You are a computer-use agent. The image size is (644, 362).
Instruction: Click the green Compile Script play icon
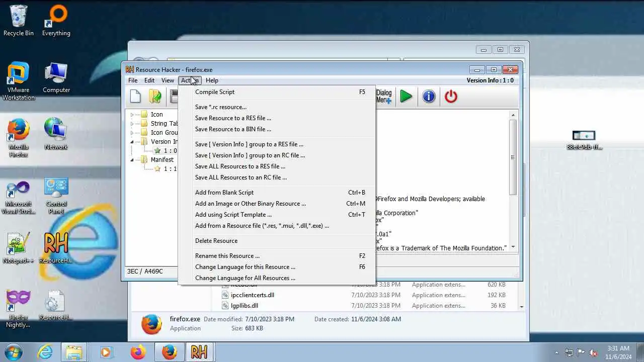[x=406, y=97]
